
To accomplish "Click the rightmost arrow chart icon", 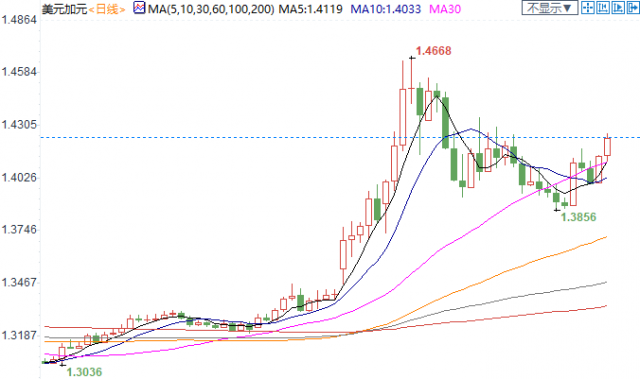I will (x=633, y=7).
